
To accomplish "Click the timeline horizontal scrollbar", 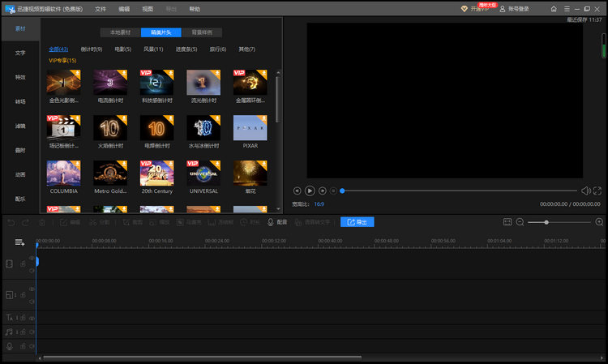I will (x=202, y=358).
